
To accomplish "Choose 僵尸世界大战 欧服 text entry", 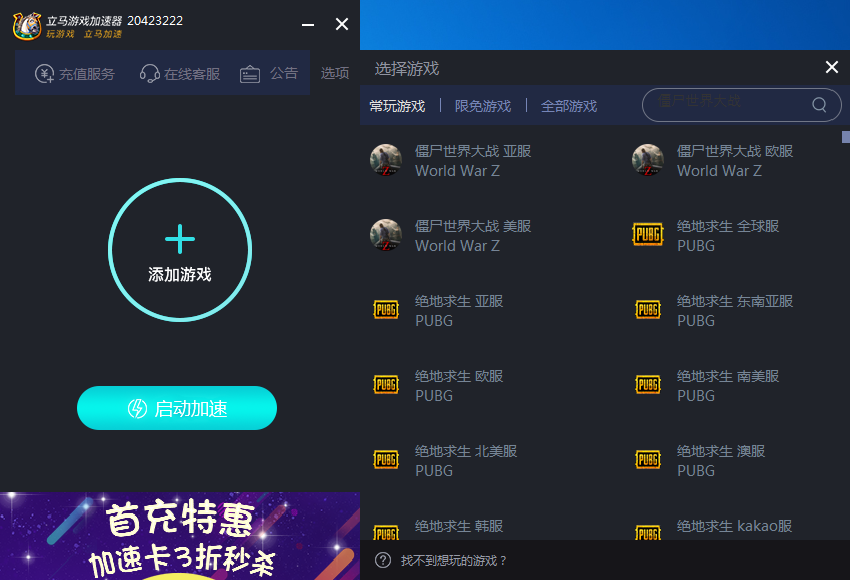I will click(735, 160).
